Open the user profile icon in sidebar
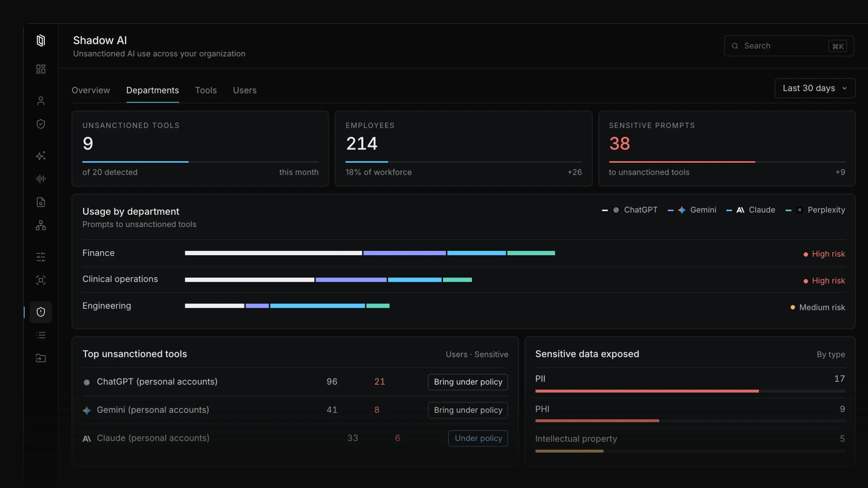This screenshot has width=868, height=488. (41, 101)
